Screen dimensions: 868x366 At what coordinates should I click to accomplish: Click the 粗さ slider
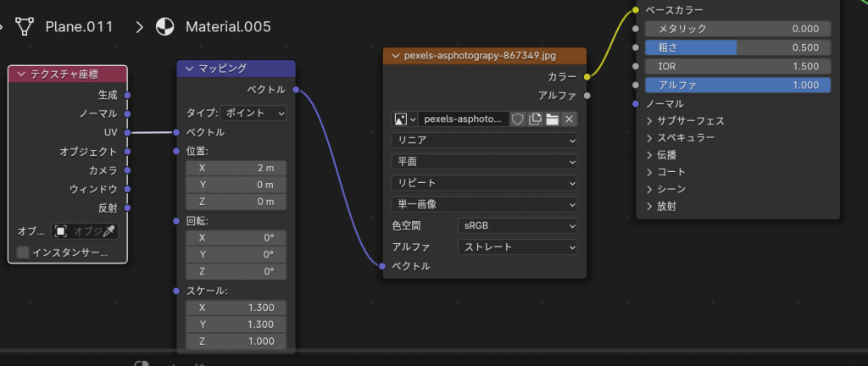[x=737, y=47]
